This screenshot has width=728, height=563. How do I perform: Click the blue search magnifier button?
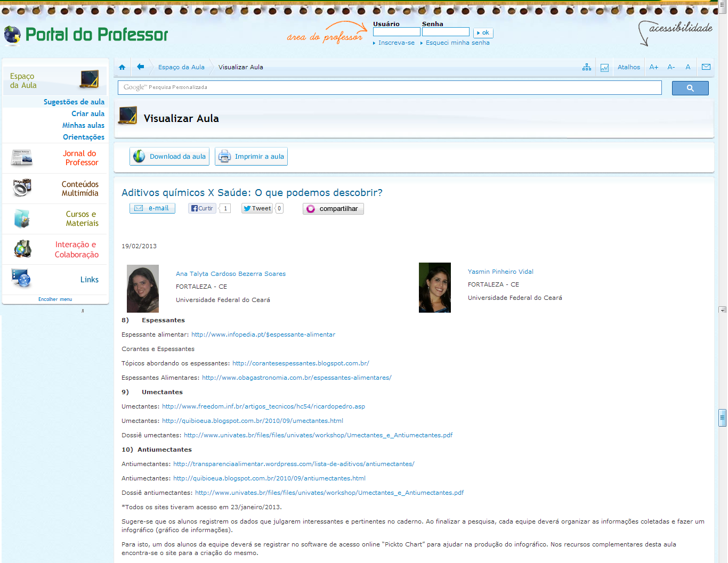click(x=690, y=88)
